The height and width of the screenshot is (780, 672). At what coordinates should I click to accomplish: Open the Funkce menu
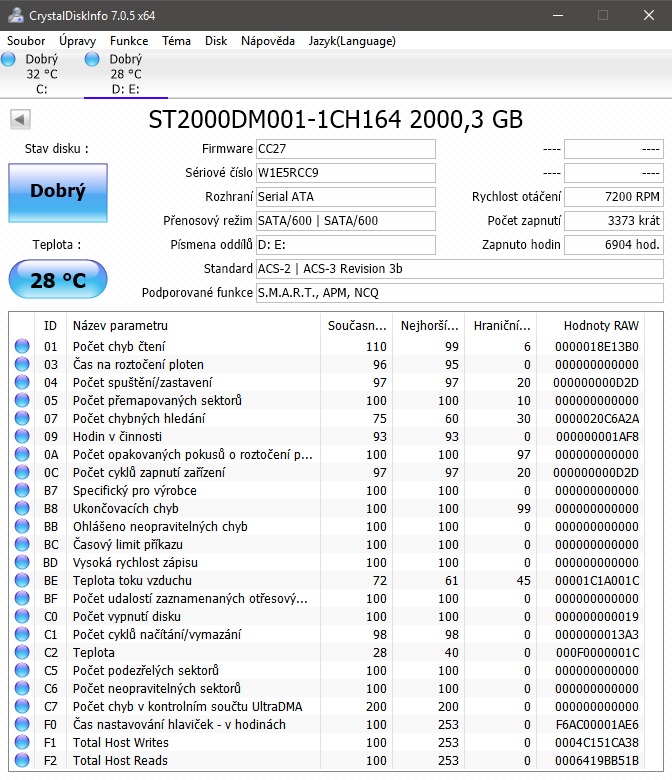pyautogui.click(x=129, y=41)
